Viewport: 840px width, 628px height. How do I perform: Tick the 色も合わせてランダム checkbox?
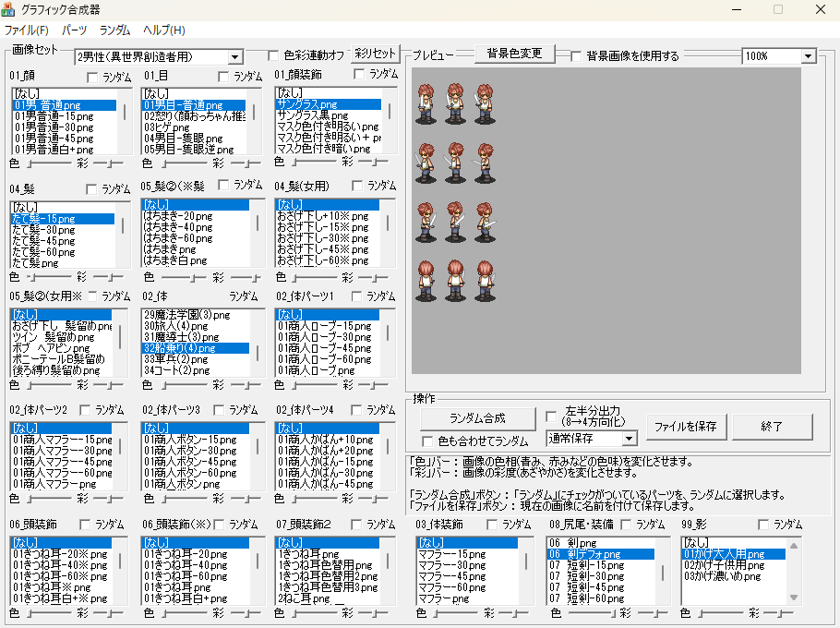coord(427,441)
